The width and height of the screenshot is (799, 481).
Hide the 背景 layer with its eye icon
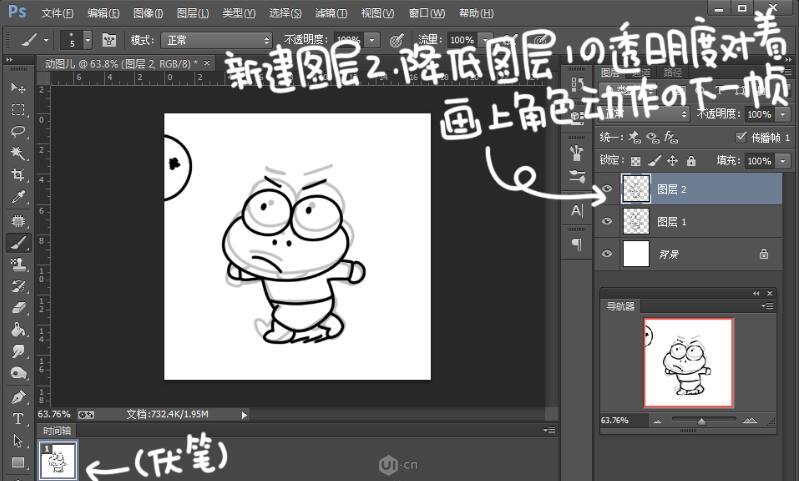click(606, 254)
